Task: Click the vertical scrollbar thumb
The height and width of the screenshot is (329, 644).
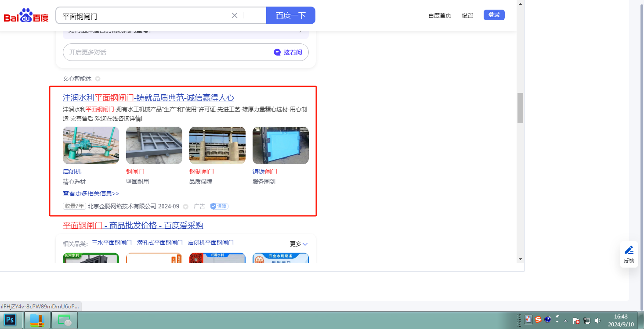Action: pyautogui.click(x=520, y=108)
